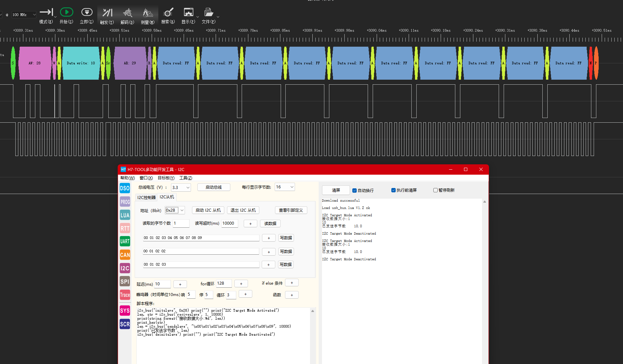
Task: Open the bytes-per-line 16 dropdown
Action: [284, 187]
